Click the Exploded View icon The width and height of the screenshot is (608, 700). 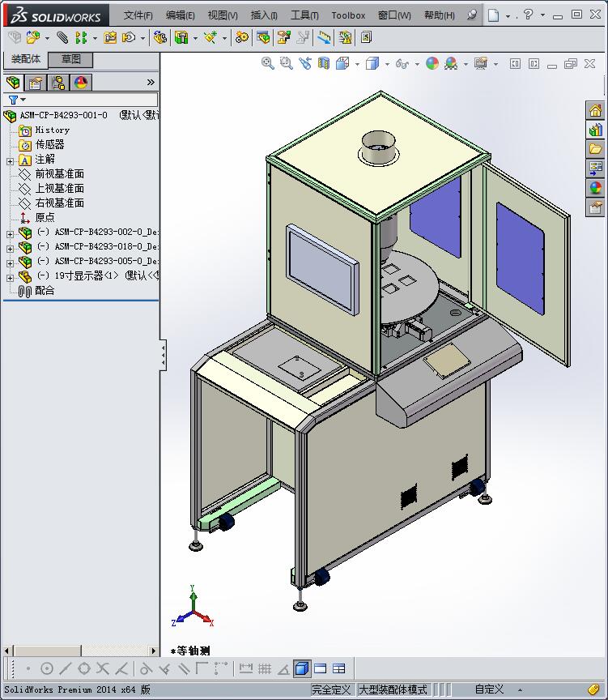(283, 37)
